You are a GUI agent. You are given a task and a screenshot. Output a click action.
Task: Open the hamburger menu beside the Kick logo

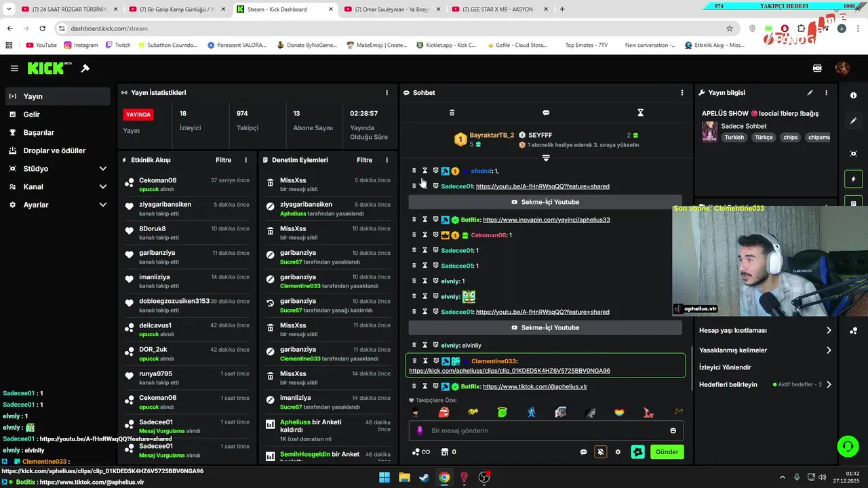pyautogui.click(x=14, y=68)
